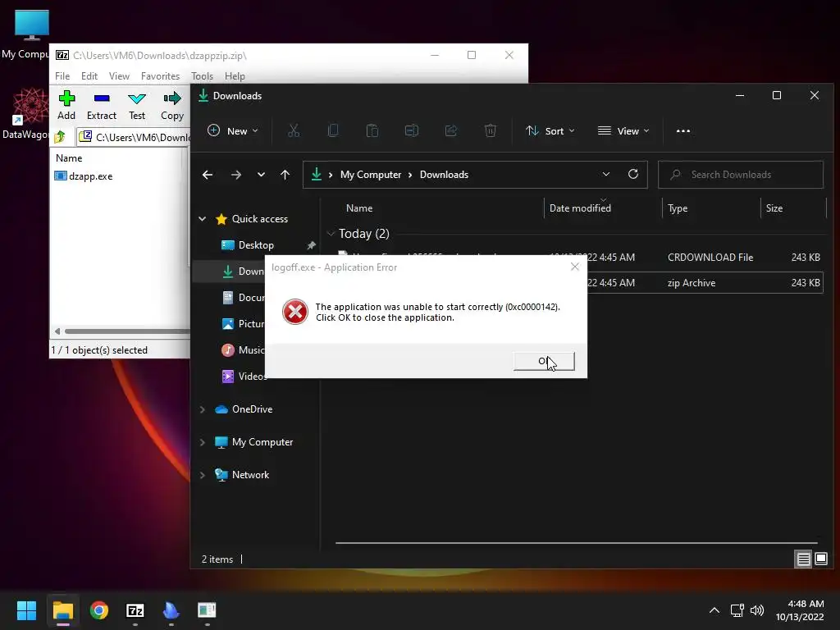Click the Delete trash icon in Explorer

point(491,130)
